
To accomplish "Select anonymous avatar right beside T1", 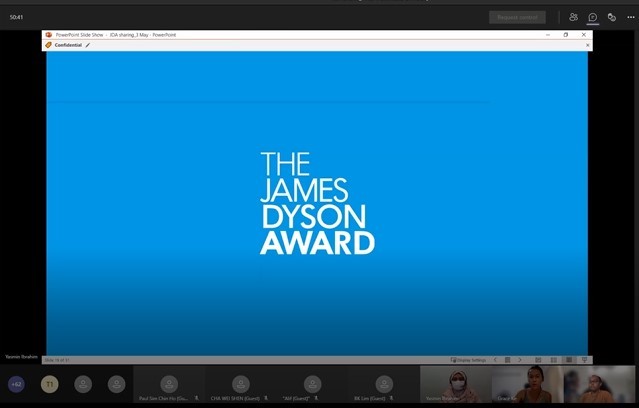I will [x=83, y=384].
